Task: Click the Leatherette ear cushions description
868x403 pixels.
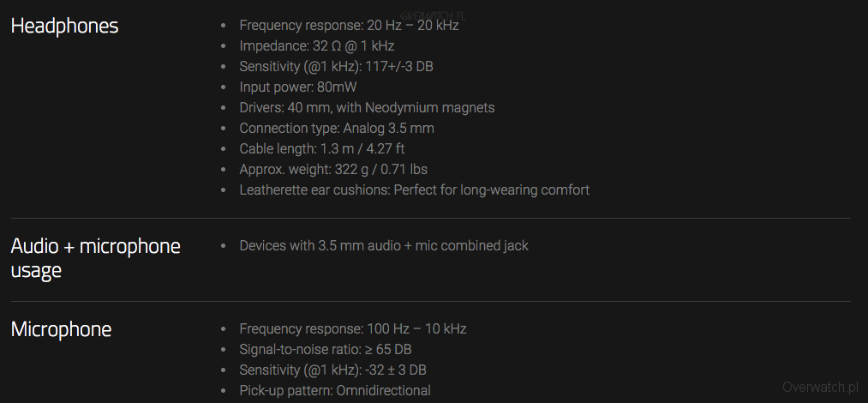Action: (x=414, y=190)
